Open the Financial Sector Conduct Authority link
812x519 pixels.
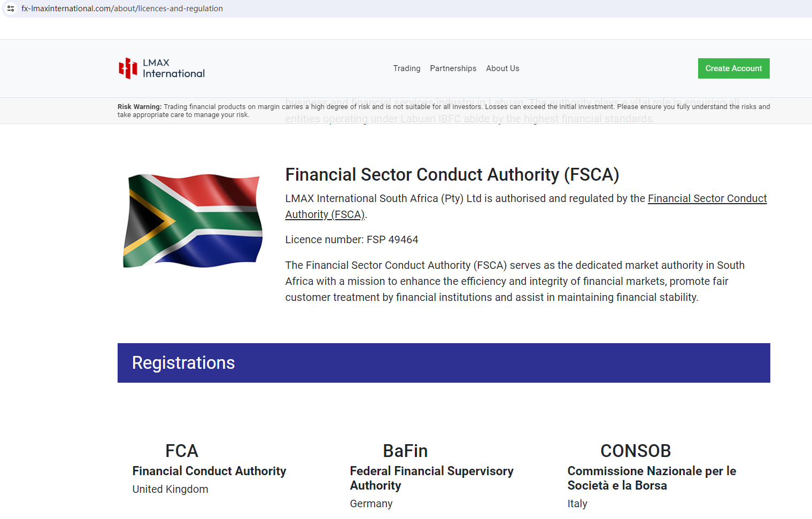[x=707, y=199]
